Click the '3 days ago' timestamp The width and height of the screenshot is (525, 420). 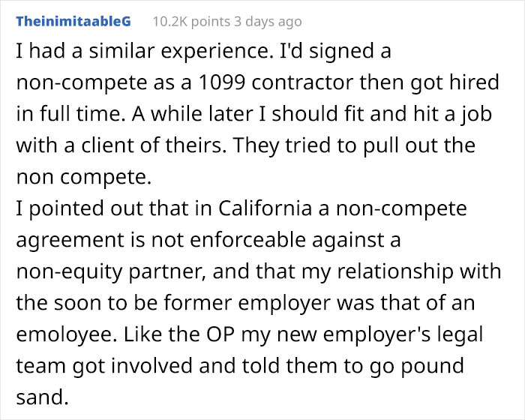[x=268, y=22]
